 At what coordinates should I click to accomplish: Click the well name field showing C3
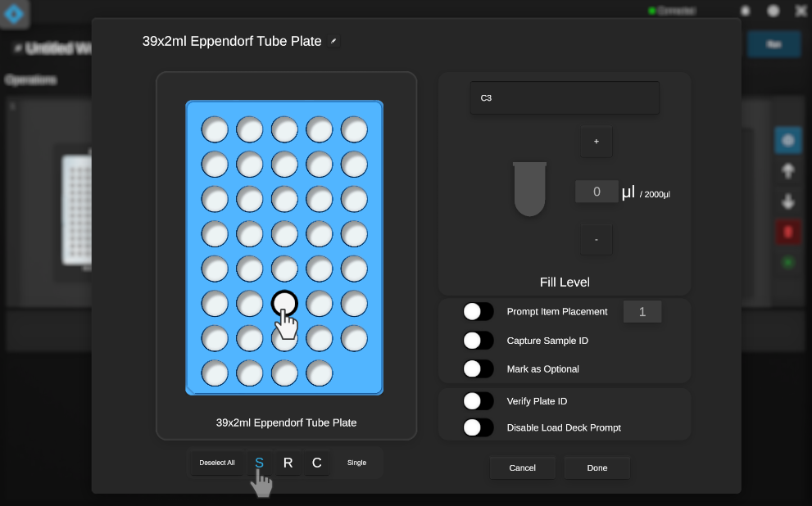[565, 97]
